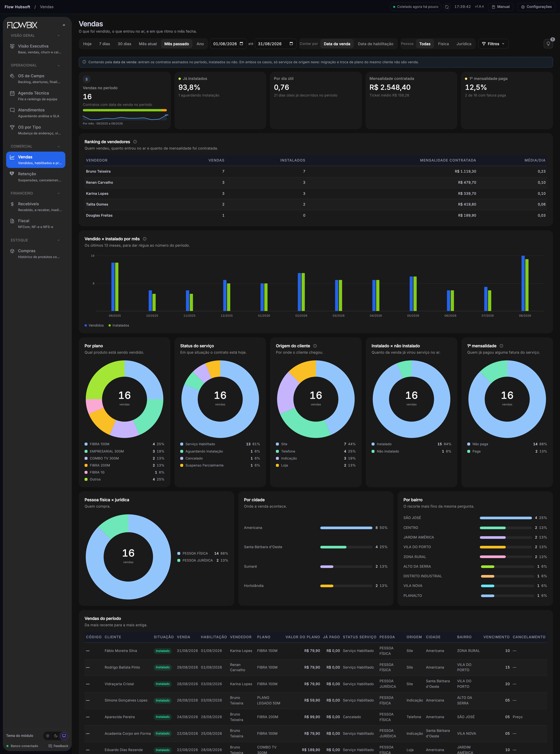Open Configurações
The image size is (560, 754).
pos(536,7)
